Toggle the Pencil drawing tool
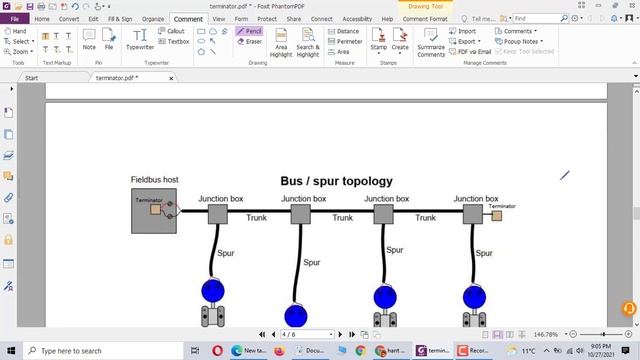 (249, 31)
